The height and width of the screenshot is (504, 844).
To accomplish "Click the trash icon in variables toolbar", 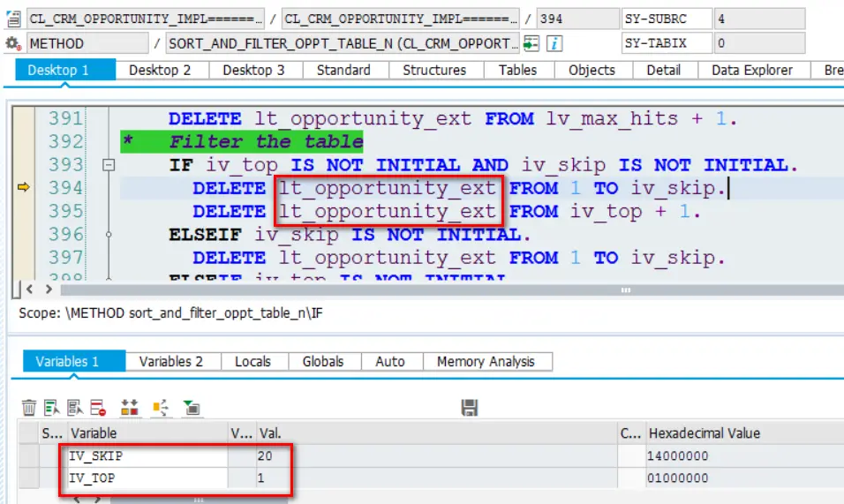I will point(29,408).
